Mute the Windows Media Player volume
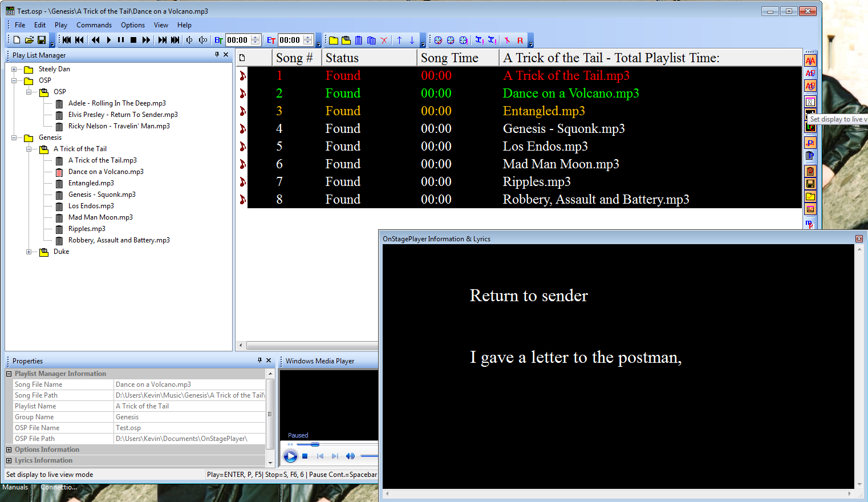The width and height of the screenshot is (868, 502). pos(350,456)
